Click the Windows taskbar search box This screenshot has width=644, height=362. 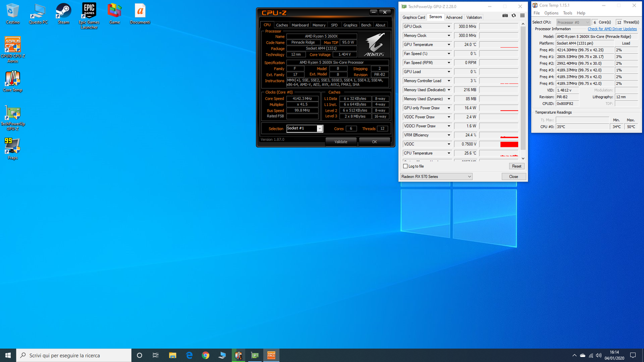tap(74, 355)
